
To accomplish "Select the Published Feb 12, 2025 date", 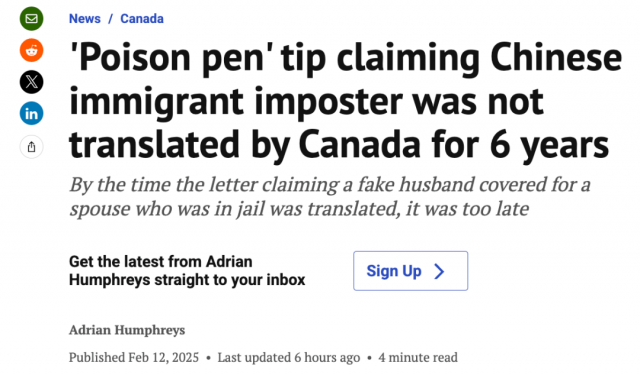I will pyautogui.click(x=134, y=357).
